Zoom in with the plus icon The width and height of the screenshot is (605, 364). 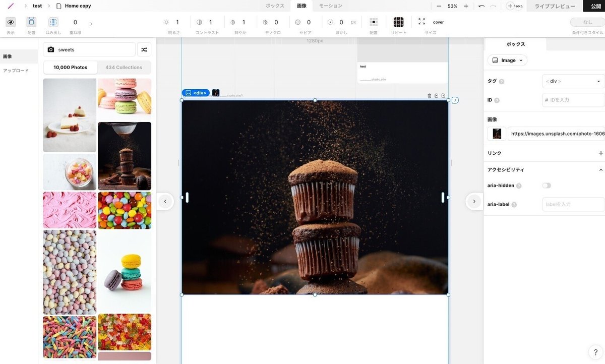tap(466, 6)
